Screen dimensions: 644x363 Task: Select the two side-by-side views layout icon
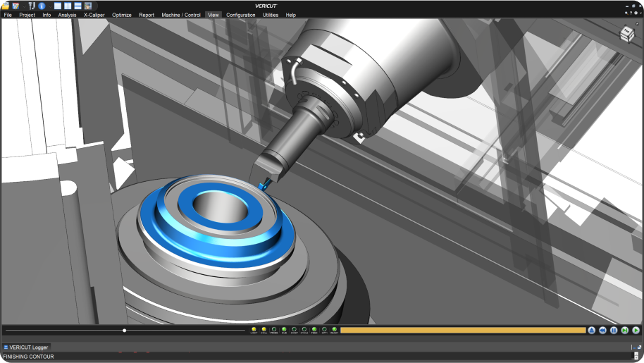click(68, 6)
